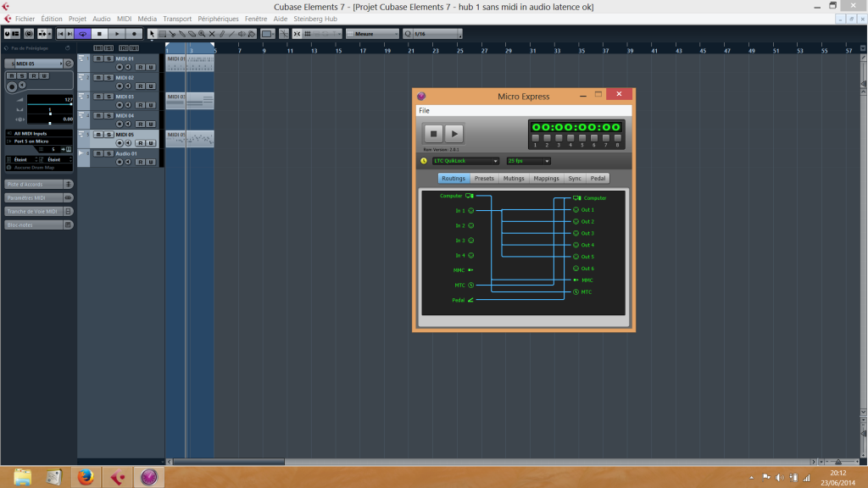This screenshot has height=488, width=868.
Task: Switch to the Pedal tab
Action: [598, 178]
